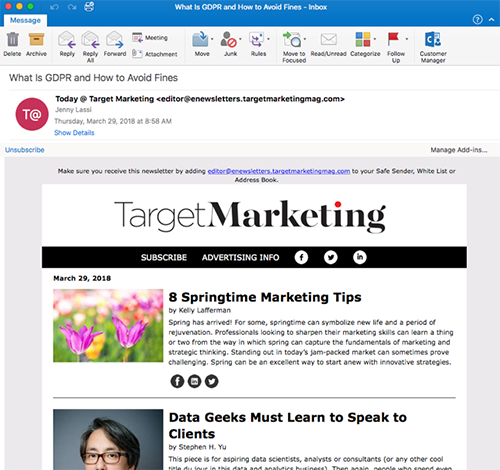Open Manage Add-ins
The height and width of the screenshot is (470, 500).
(x=459, y=150)
